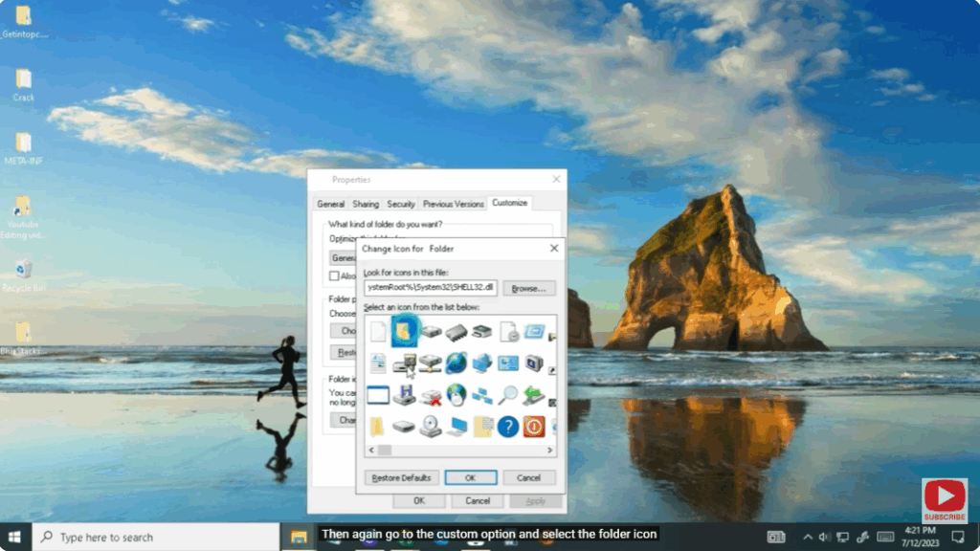
Task: Select the CD disc icon from the icon list
Action: click(x=432, y=425)
